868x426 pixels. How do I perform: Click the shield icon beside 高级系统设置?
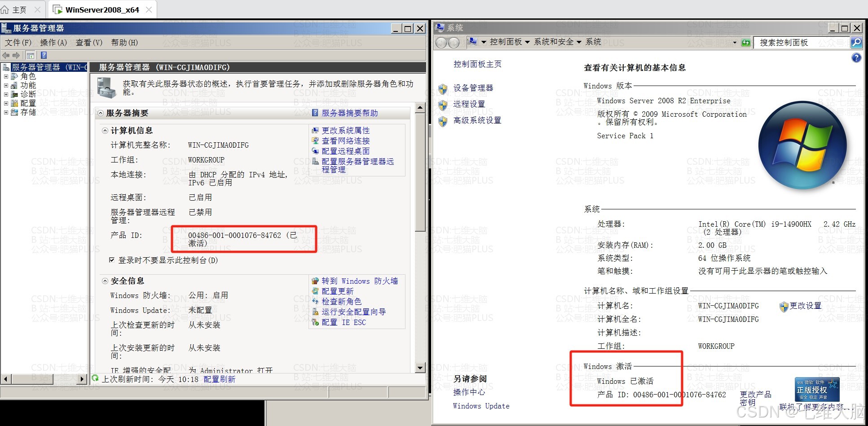(443, 121)
